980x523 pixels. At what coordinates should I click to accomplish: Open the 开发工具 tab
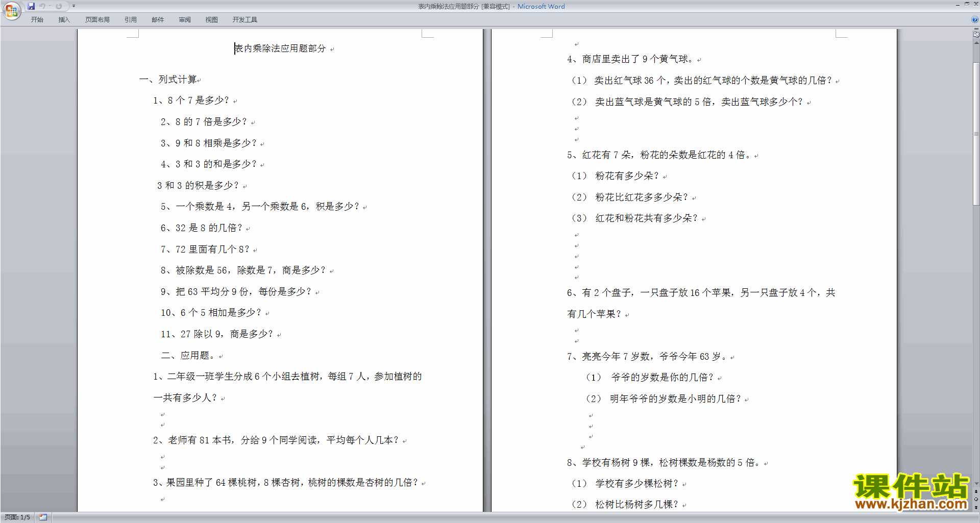click(245, 20)
